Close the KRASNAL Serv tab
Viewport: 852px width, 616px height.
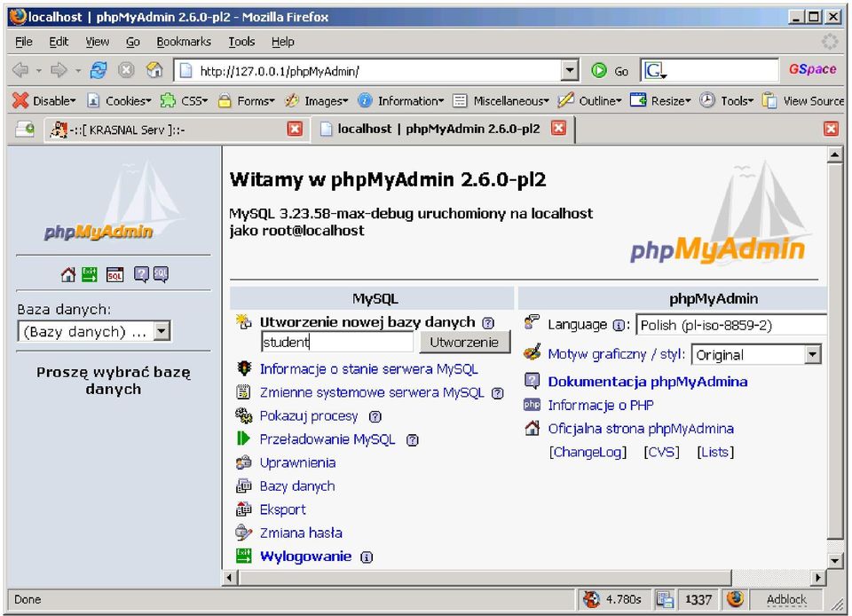tap(295, 130)
